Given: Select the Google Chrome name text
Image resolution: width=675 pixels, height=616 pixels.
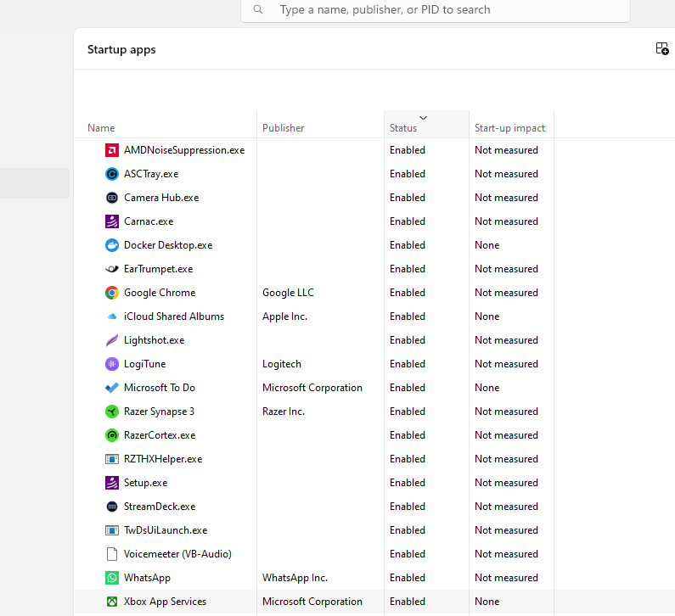Looking at the screenshot, I should click(160, 293).
